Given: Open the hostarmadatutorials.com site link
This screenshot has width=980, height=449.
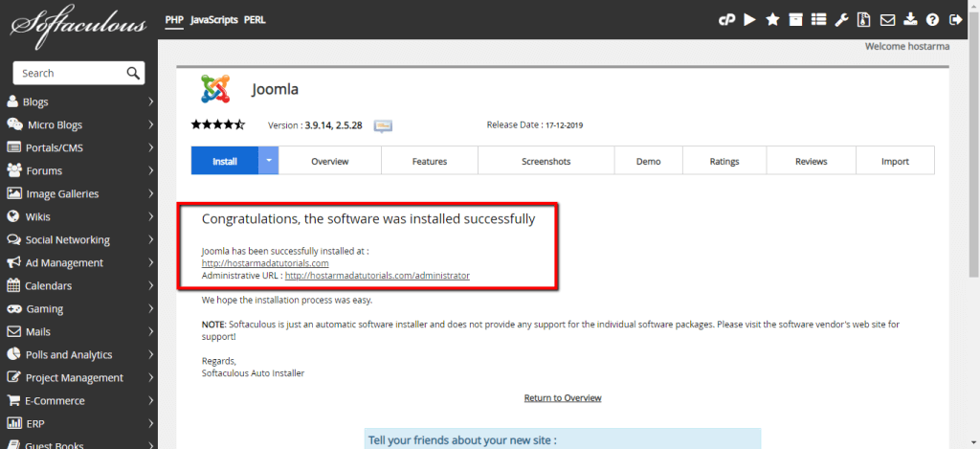Looking at the screenshot, I should click(265, 263).
